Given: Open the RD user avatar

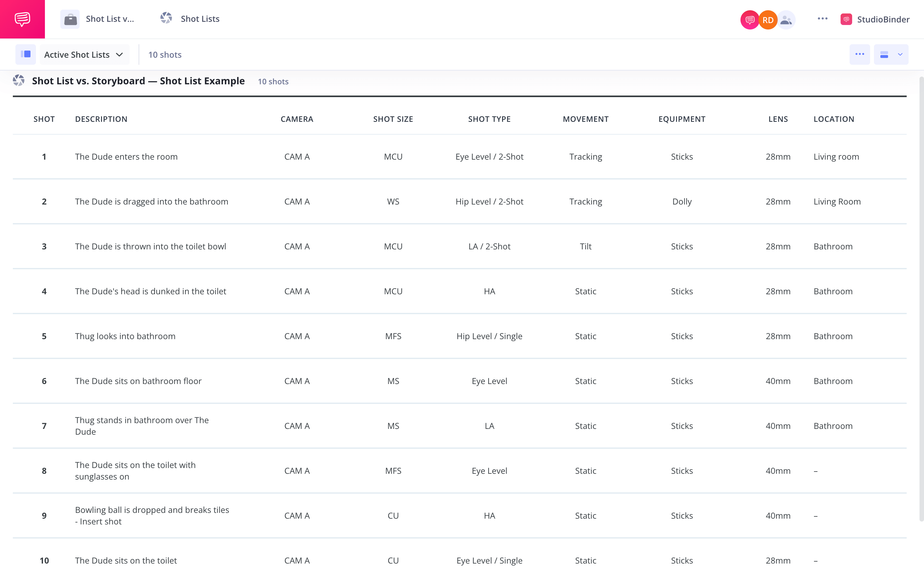Looking at the screenshot, I should pyautogui.click(x=767, y=20).
